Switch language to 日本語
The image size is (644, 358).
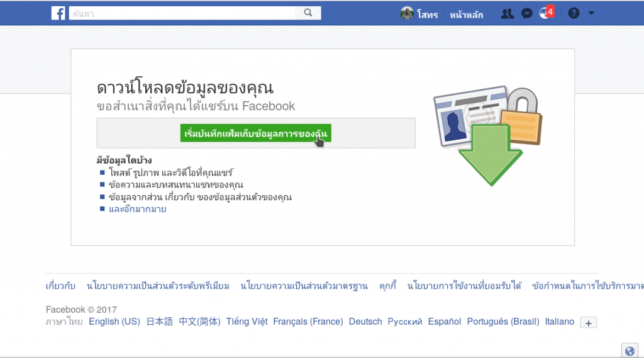(159, 322)
